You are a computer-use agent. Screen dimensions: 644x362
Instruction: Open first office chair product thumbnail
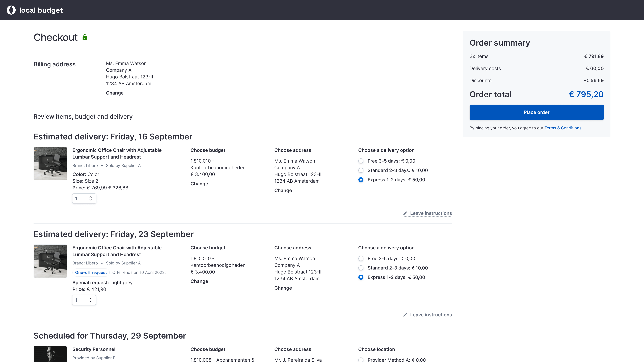pyautogui.click(x=50, y=164)
